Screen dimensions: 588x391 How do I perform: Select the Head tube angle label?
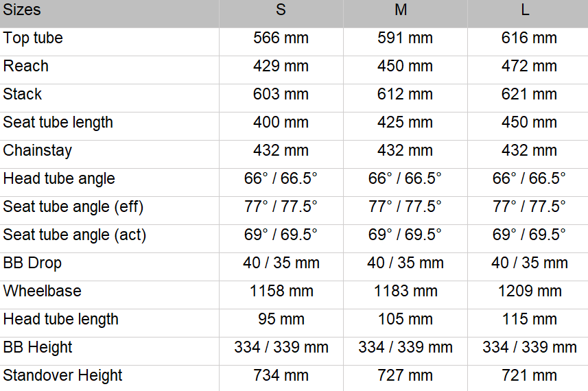click(x=59, y=179)
